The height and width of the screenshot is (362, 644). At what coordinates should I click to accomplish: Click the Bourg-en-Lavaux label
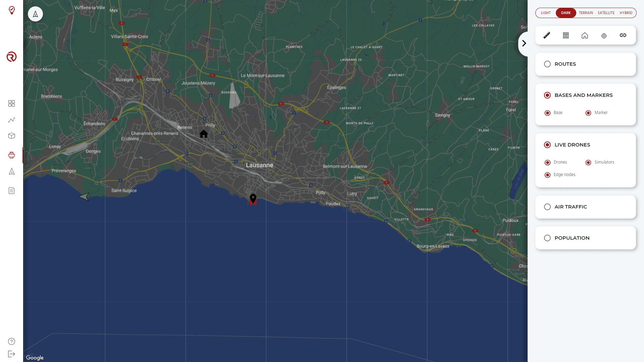coord(433,246)
